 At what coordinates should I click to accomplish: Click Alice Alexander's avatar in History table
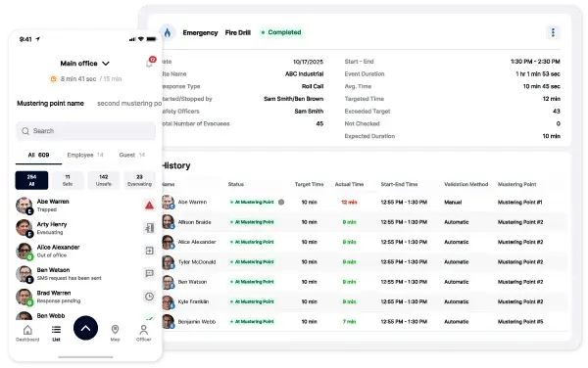pos(168,242)
